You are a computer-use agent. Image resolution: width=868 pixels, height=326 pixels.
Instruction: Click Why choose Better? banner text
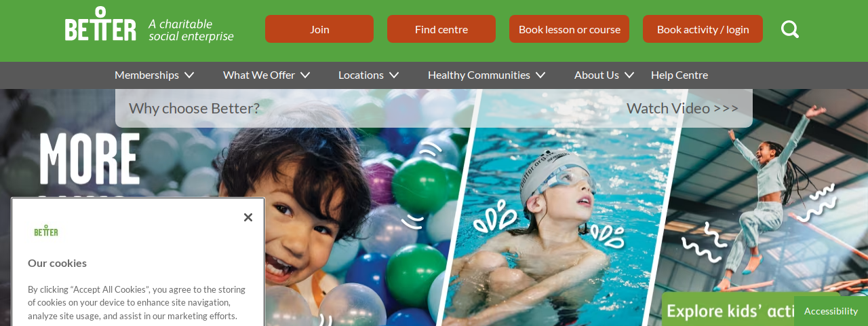pos(194,108)
